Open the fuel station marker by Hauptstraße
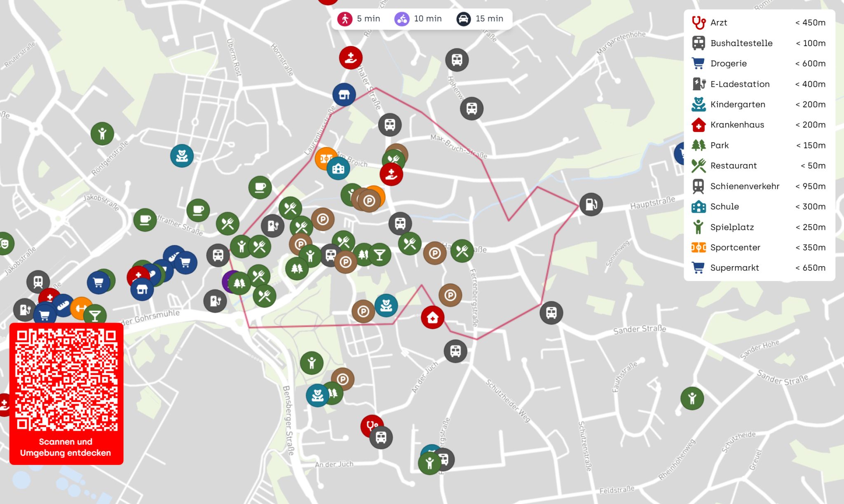Screen dimensions: 844x504 pos(591,204)
